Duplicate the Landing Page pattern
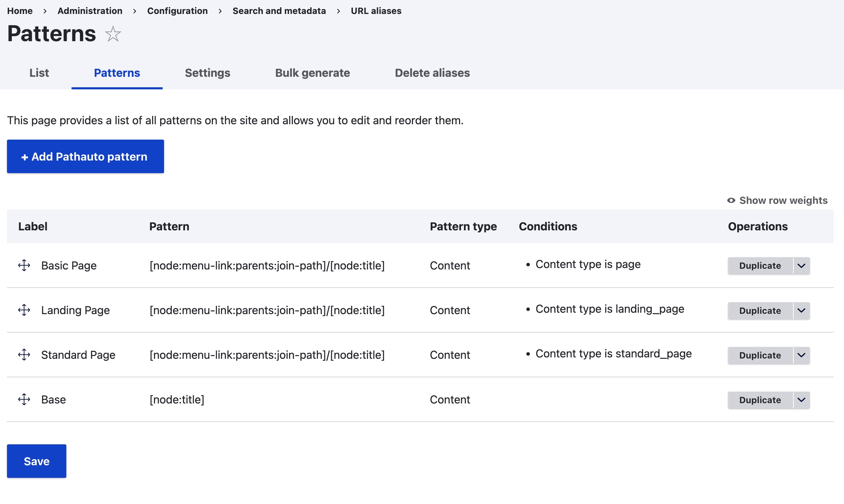The image size is (844, 504). [760, 310]
